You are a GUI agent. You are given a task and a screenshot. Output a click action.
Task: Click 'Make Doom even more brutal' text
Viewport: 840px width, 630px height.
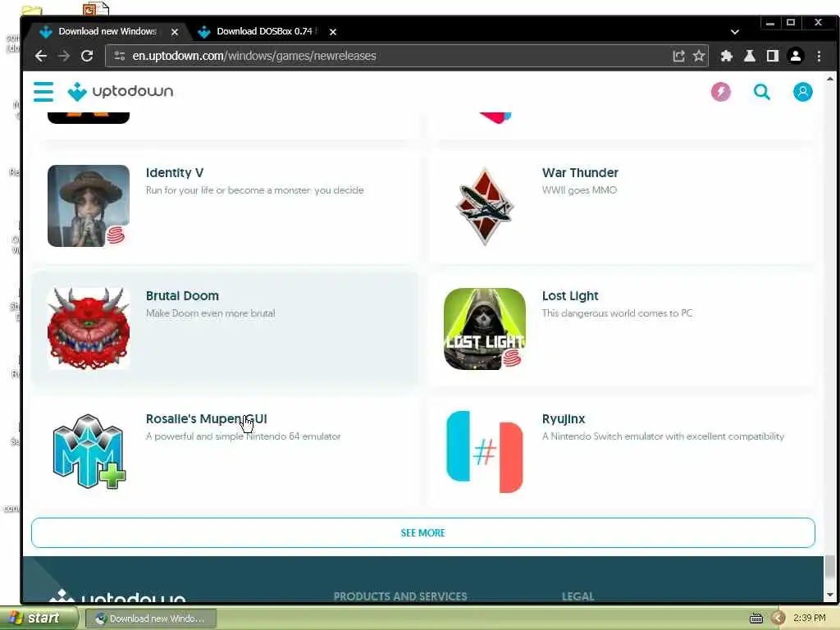(x=211, y=313)
